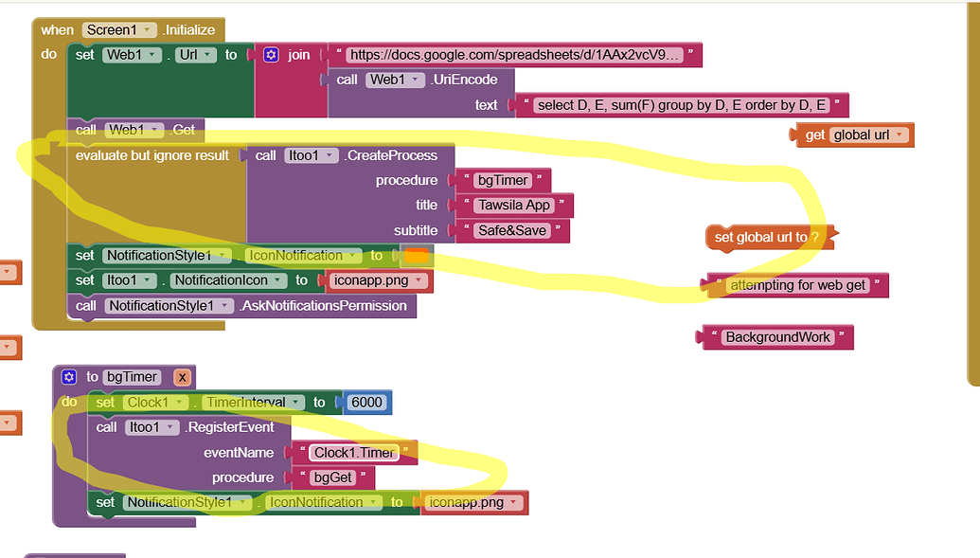The width and height of the screenshot is (980, 558).
Task: Open the mutator gear on the join block
Action: click(270, 54)
